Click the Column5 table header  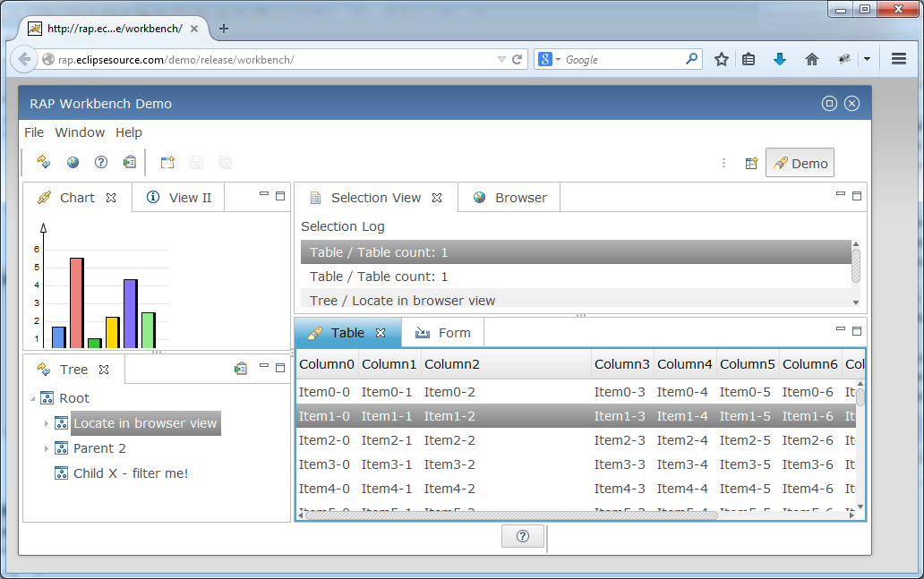[748, 364]
